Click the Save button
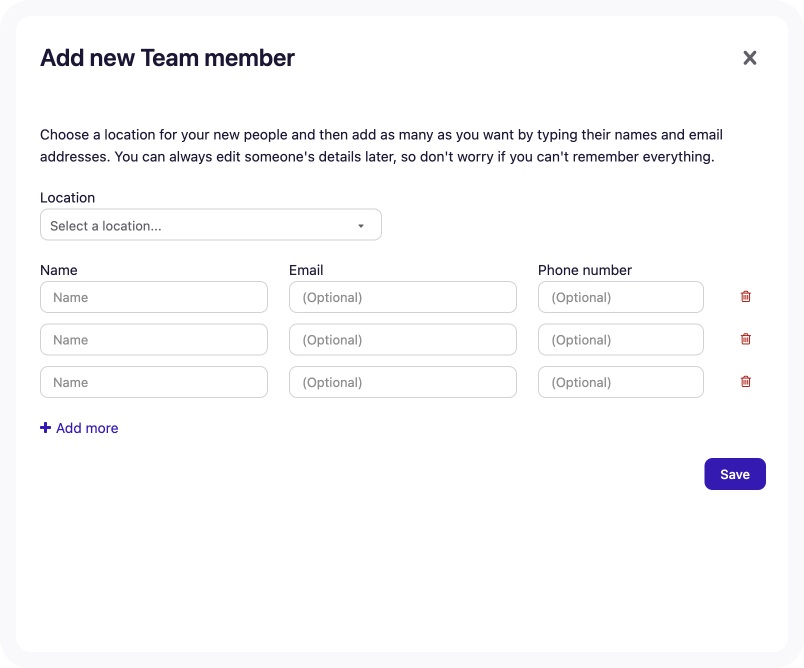This screenshot has width=804, height=668. click(735, 473)
